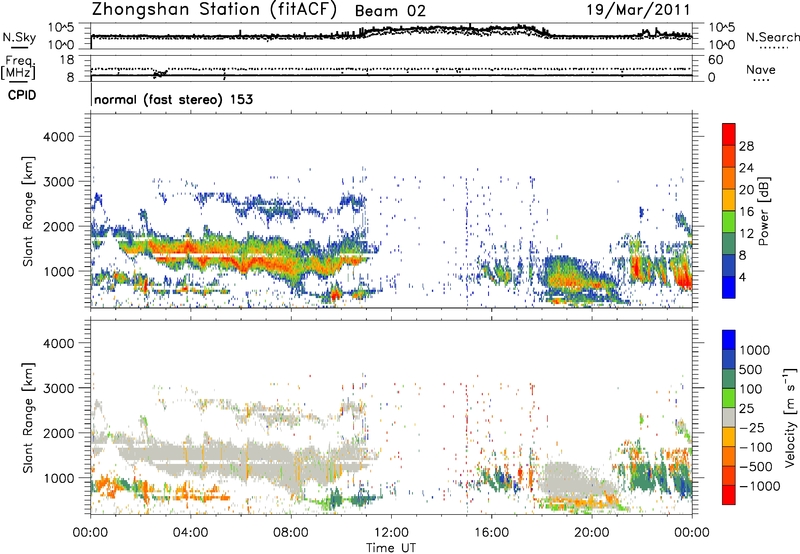This screenshot has height=554, width=800.
Task: Click the date '19/Mar/2011'
Action: (638, 10)
